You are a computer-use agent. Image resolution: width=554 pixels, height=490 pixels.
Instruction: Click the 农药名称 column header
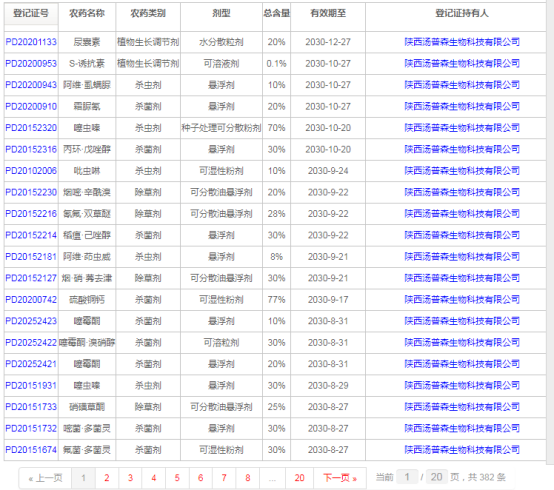point(87,13)
